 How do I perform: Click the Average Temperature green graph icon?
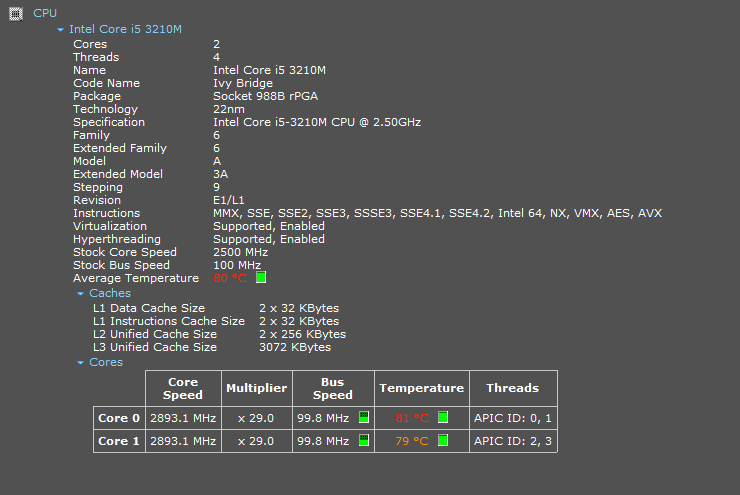261,277
